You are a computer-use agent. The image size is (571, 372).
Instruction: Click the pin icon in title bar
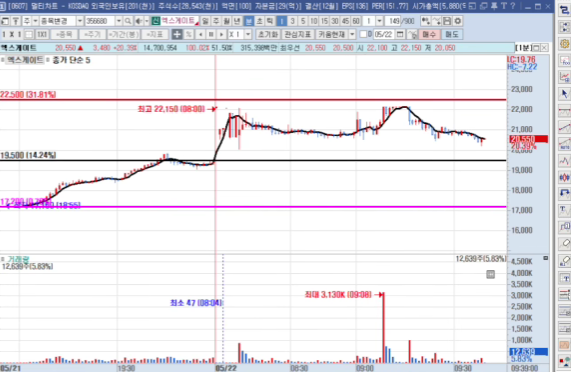[x=494, y=6]
